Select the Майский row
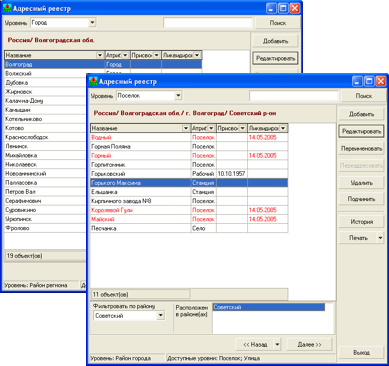 (x=189, y=219)
